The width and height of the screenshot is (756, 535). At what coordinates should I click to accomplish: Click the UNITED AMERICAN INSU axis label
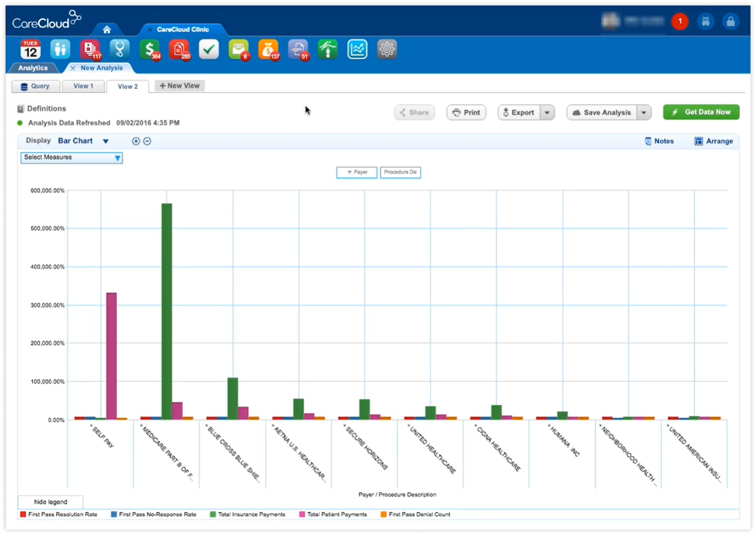[x=694, y=453]
